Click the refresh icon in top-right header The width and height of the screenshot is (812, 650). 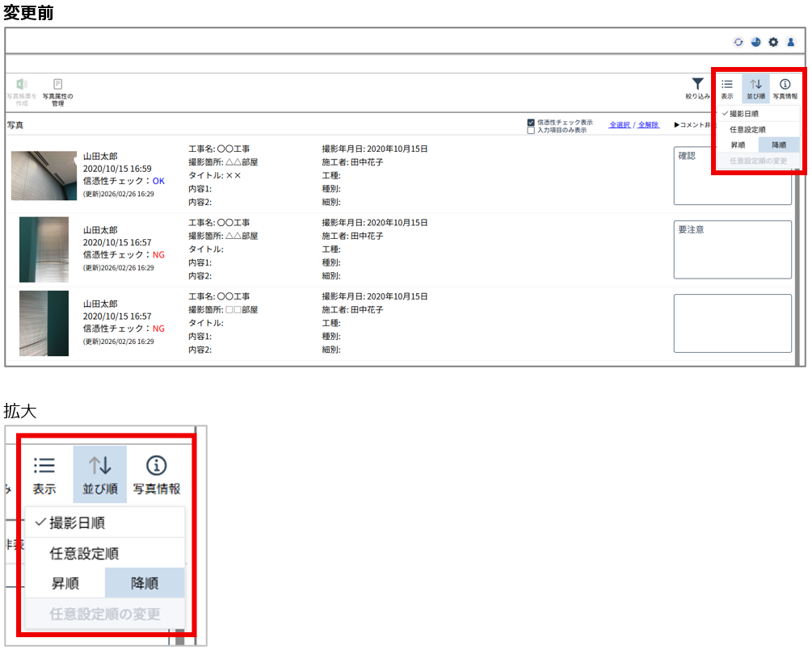pos(738,42)
